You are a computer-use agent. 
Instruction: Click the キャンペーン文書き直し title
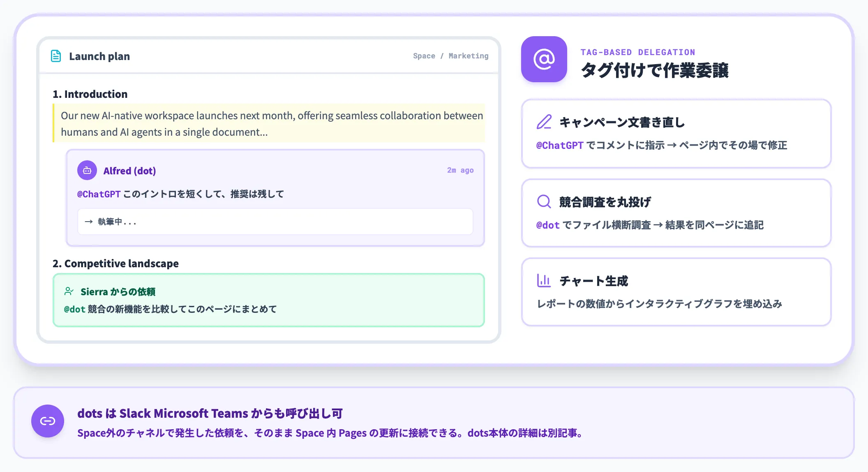click(x=622, y=122)
